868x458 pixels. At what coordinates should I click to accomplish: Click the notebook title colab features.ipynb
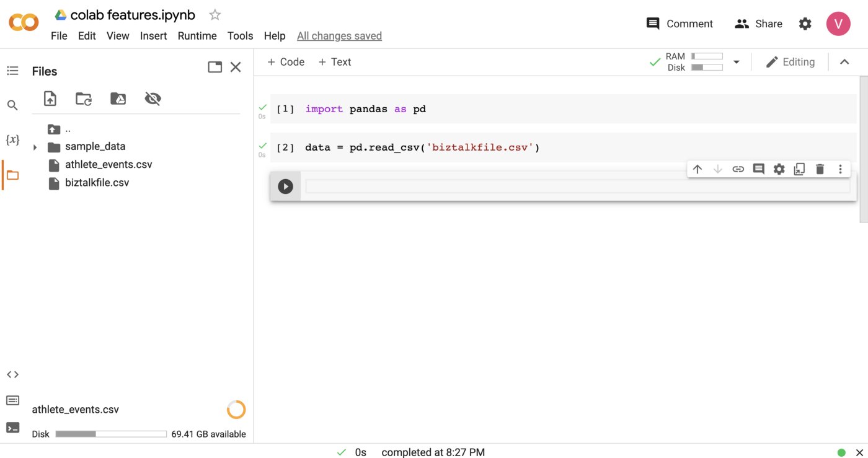pos(133,15)
